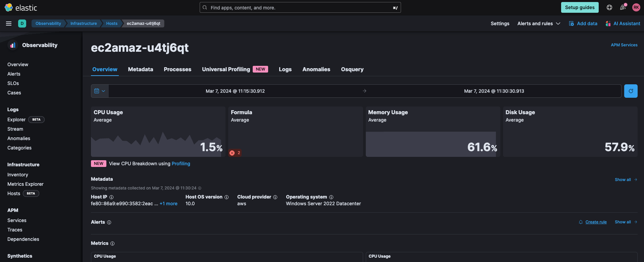Open SLOs in the sidebar

[13, 83]
